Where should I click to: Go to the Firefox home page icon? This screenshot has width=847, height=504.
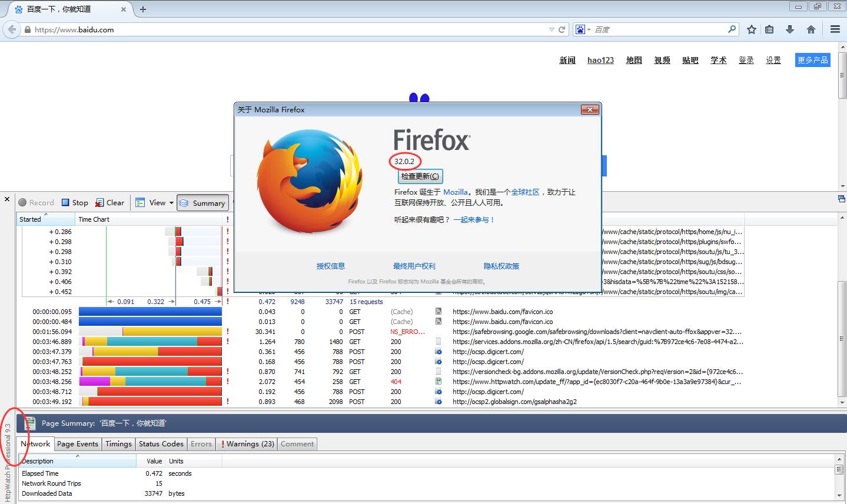click(x=811, y=29)
